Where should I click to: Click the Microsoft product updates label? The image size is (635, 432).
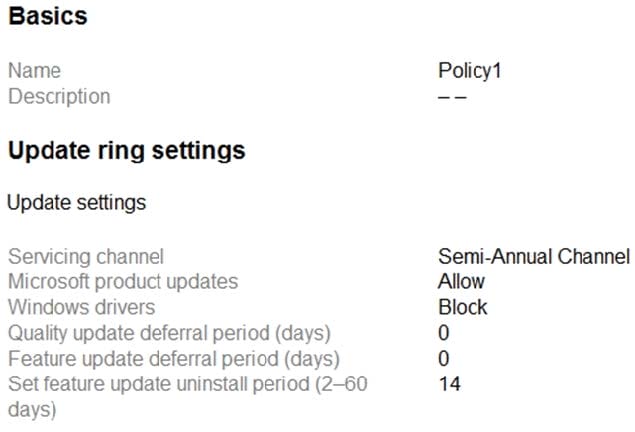point(123,282)
